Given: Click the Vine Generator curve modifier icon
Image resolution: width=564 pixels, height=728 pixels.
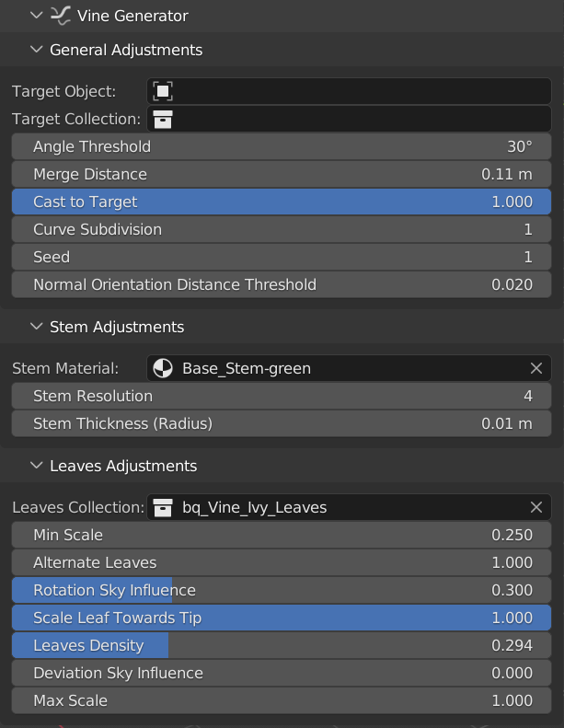Looking at the screenshot, I should pos(61,16).
